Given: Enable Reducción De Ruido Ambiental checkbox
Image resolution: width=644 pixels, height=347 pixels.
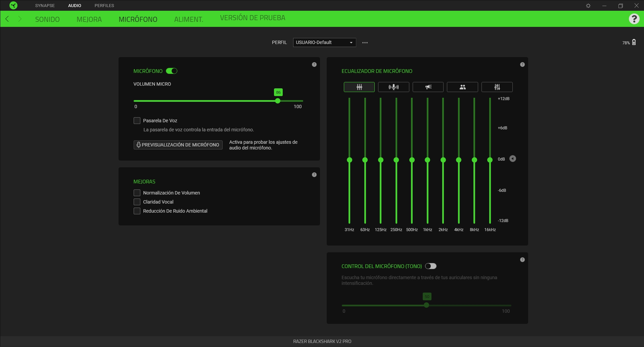Looking at the screenshot, I should 137,211.
